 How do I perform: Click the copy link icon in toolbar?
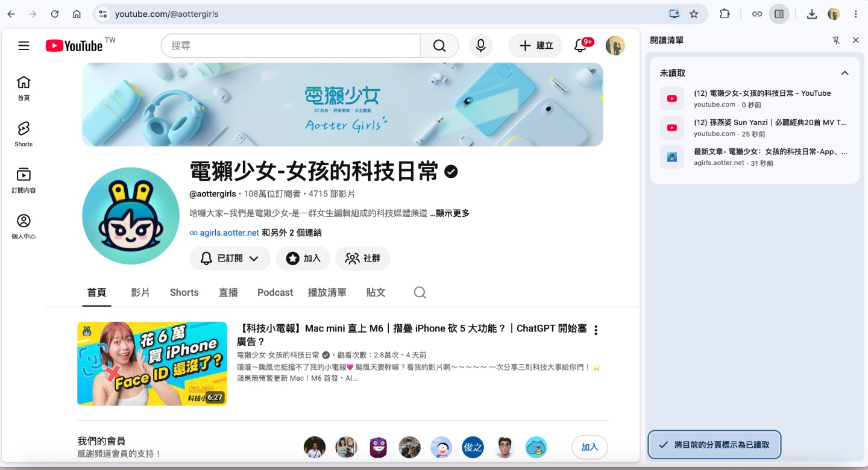[x=757, y=14]
